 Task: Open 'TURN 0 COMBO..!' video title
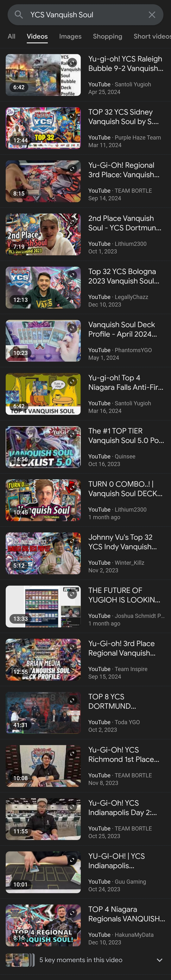(125, 489)
